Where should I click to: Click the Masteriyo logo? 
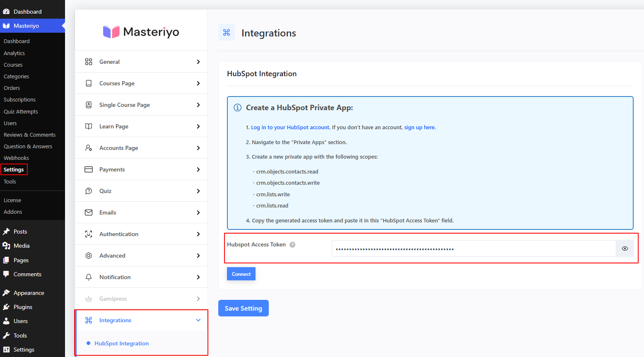pyautogui.click(x=141, y=32)
